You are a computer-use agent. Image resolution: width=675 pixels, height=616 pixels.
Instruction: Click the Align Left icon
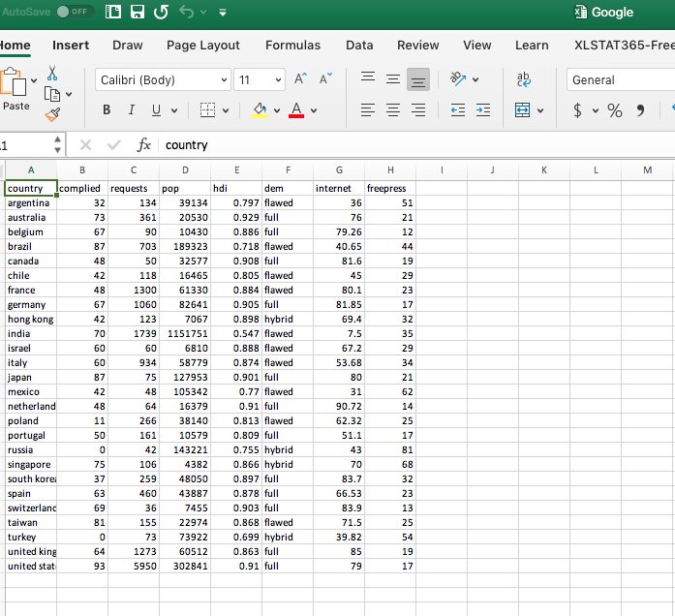368,110
